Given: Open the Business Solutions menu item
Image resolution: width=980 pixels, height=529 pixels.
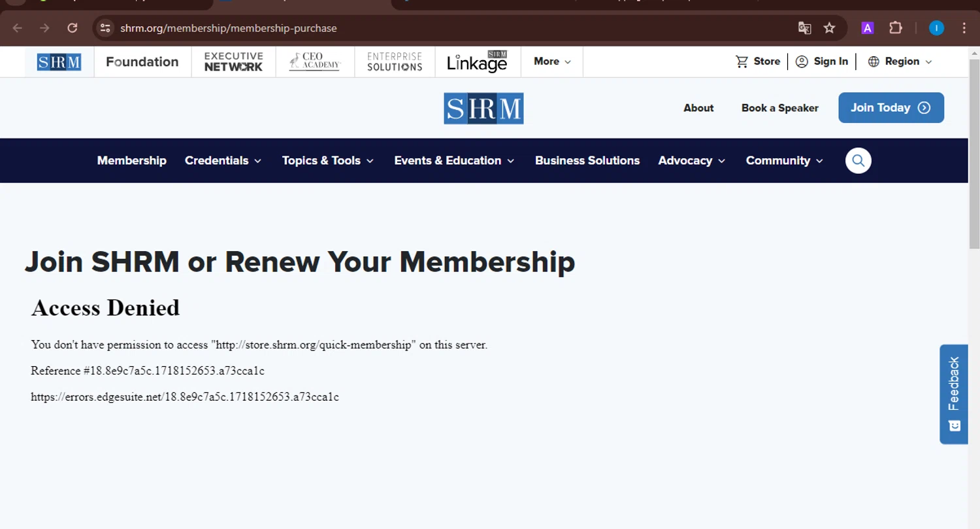Looking at the screenshot, I should [x=587, y=160].
